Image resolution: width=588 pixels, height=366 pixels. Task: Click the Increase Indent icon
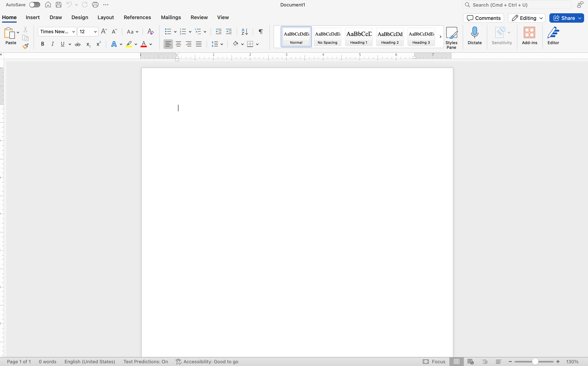(x=229, y=32)
